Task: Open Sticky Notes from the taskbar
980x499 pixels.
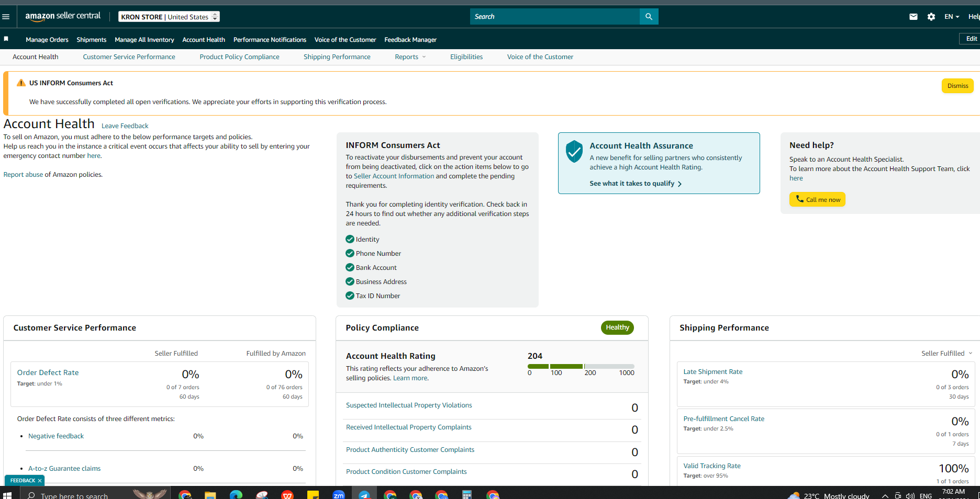Action: click(313, 495)
